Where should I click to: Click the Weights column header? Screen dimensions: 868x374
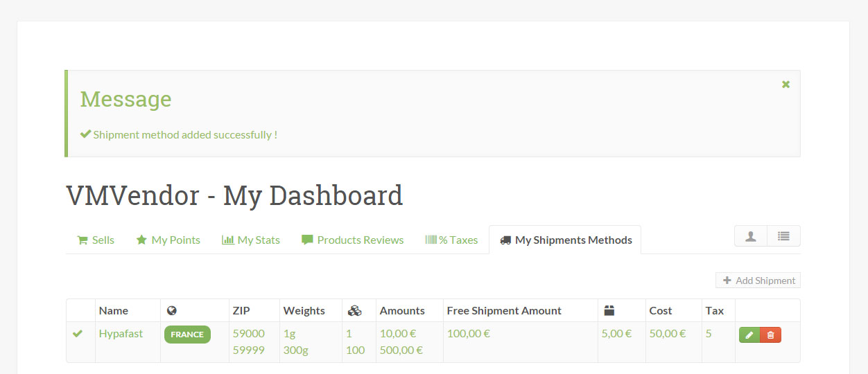(x=304, y=311)
